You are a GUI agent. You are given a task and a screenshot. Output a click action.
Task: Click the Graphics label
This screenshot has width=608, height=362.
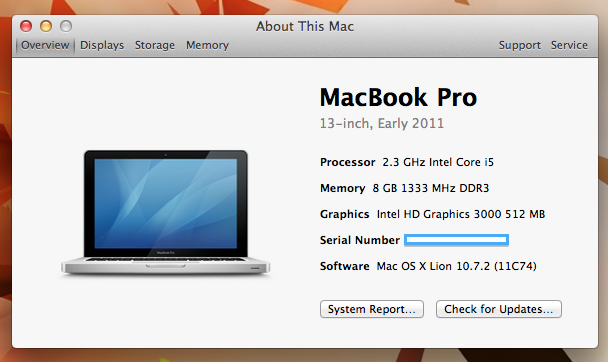(344, 214)
